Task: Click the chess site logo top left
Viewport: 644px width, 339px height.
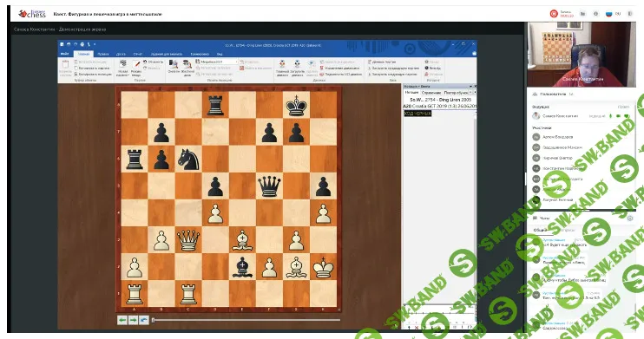Action: pos(32,14)
